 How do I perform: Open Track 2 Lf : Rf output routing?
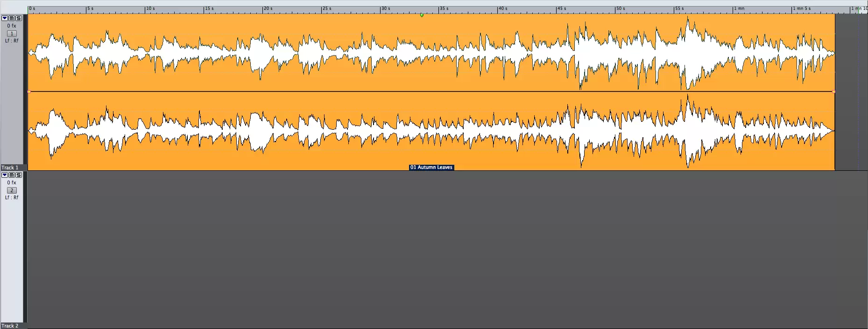click(12, 197)
